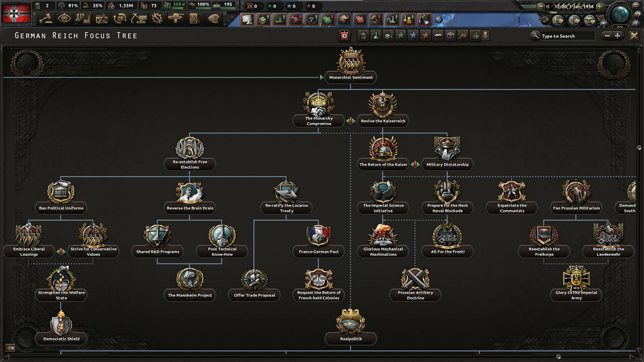Select the army map mode icon

(x=558, y=21)
